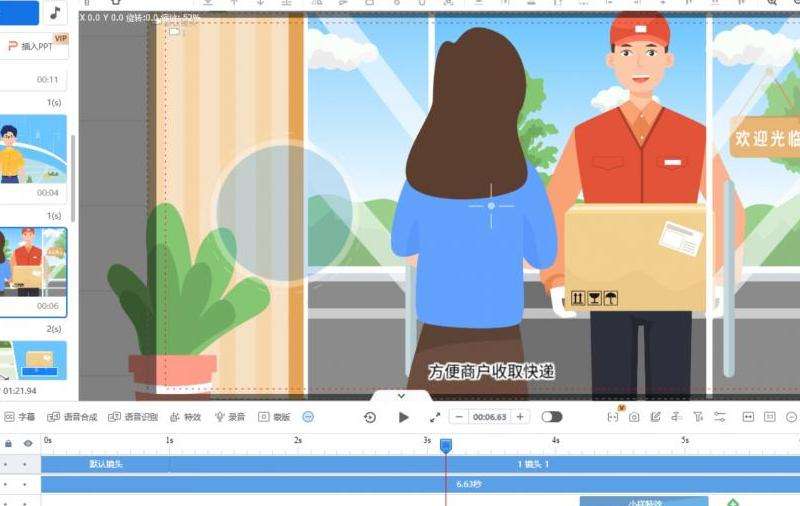Click the blue more-options circle icon after 蒙版
Viewport: 800px width, 506px height.
coord(307,417)
